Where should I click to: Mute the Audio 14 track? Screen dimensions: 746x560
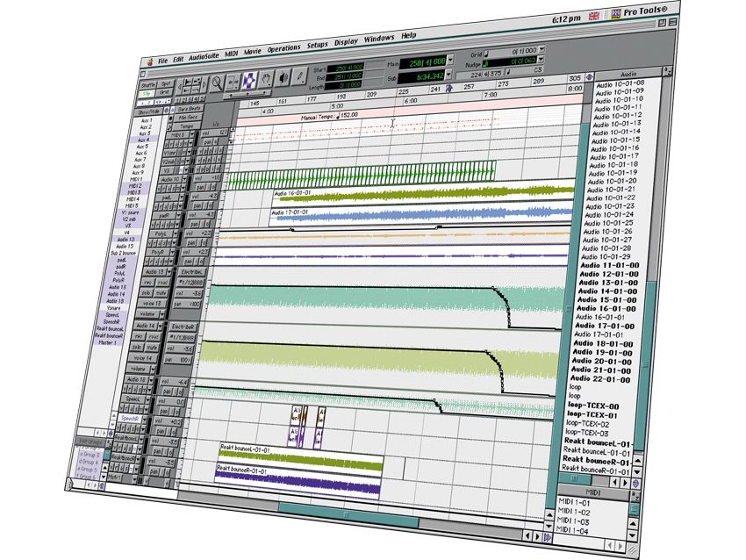[153, 347]
